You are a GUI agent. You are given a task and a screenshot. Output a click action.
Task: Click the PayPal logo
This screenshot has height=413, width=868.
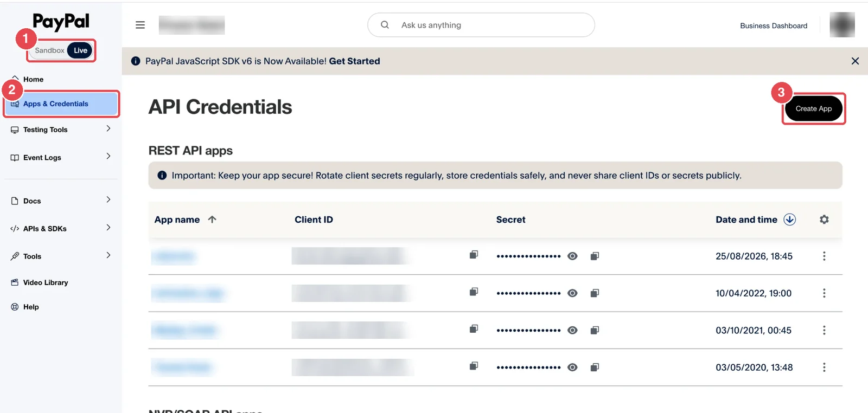(x=61, y=22)
